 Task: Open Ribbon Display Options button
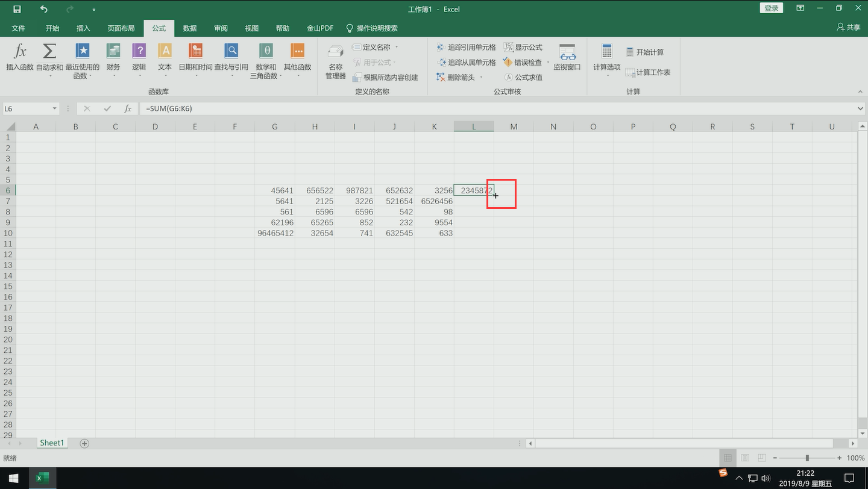click(x=800, y=8)
